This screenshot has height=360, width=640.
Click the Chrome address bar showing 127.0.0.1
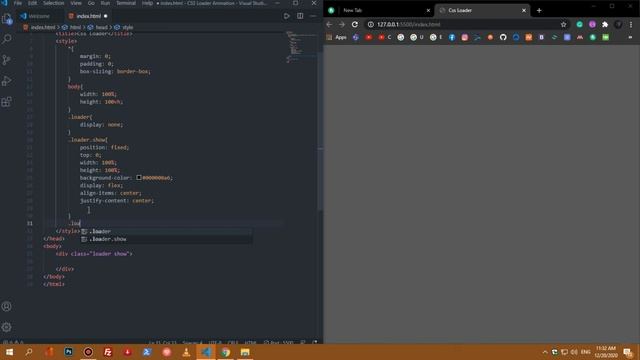(467, 24)
